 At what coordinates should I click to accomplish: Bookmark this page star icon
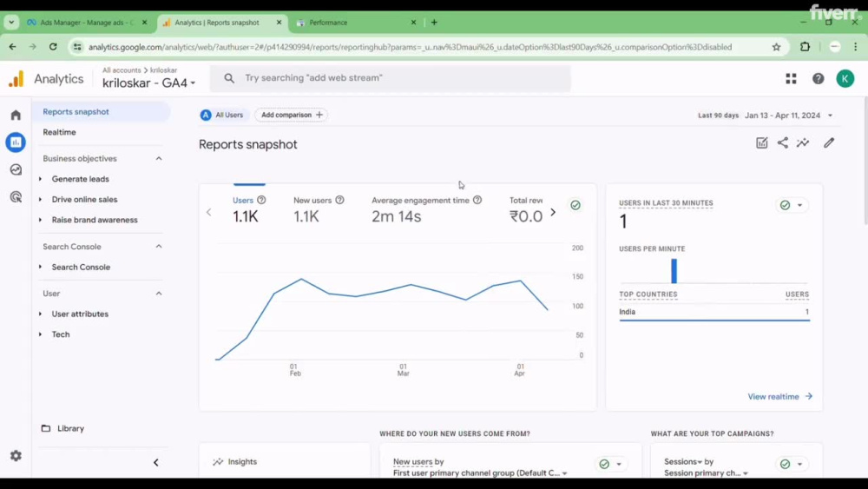point(777,47)
